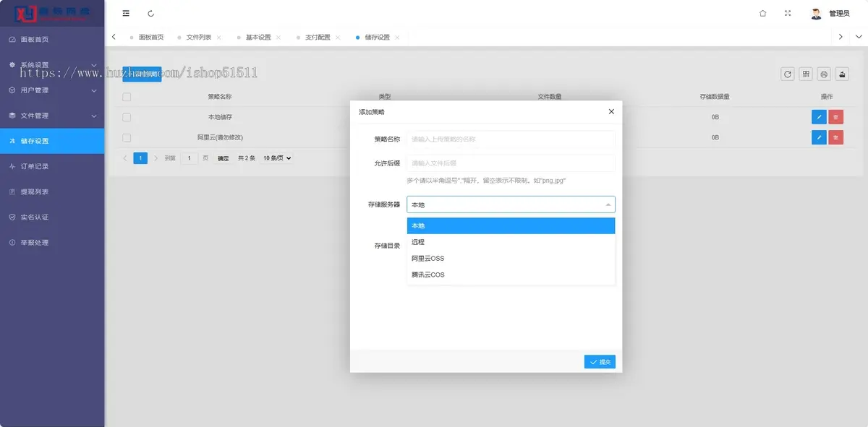This screenshot has width=868, height=427.
Task: Check the 本地储存 row checkbox
Action: [x=127, y=116]
